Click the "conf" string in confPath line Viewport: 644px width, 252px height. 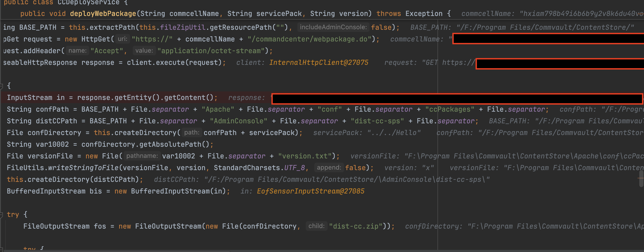[330, 109]
